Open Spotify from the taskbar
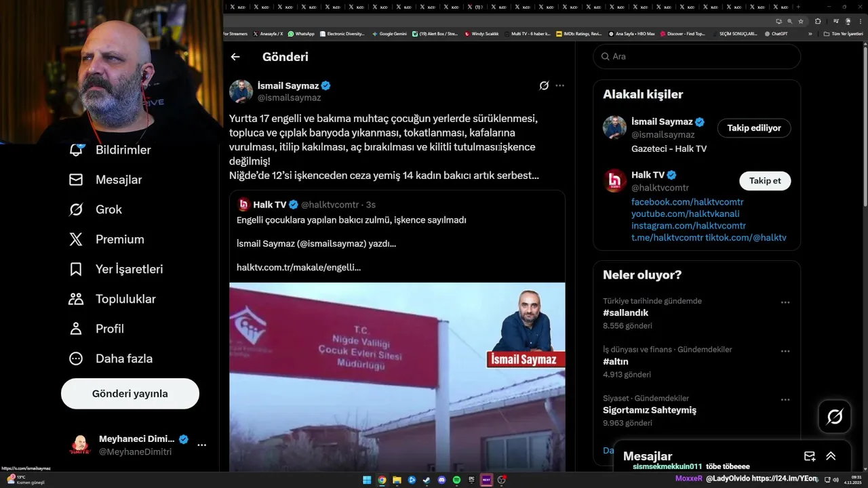Viewport: 868px width, 488px height. tap(456, 480)
